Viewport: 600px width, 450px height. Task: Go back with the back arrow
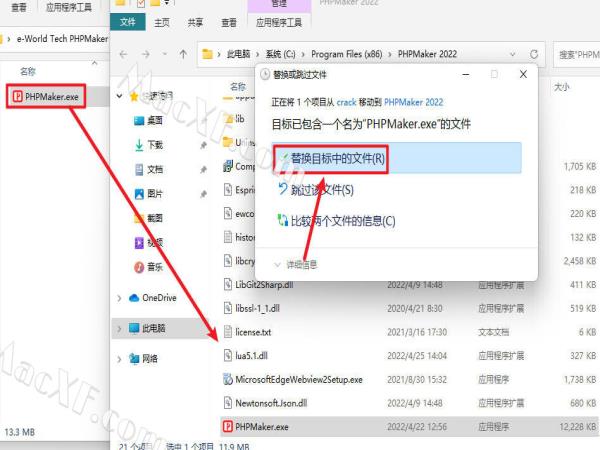(x=123, y=54)
